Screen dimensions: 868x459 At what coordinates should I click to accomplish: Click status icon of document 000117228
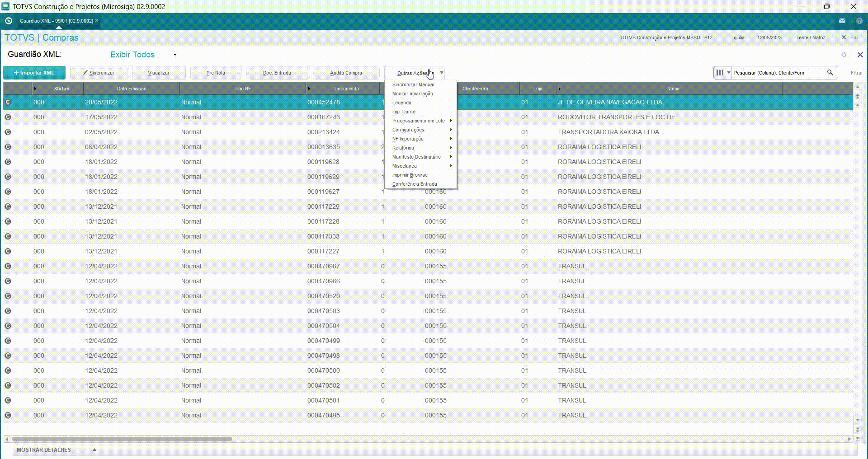pyautogui.click(x=8, y=221)
